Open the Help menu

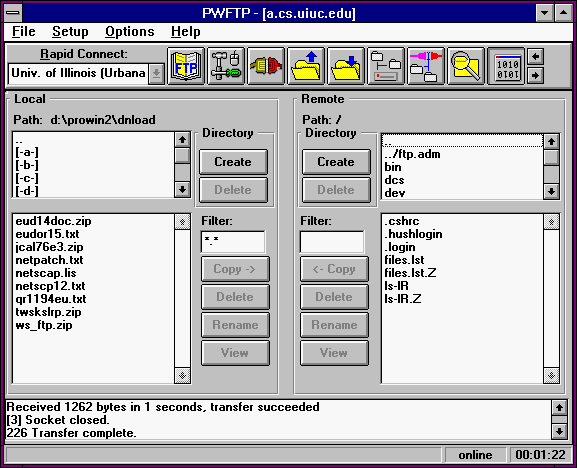click(x=185, y=32)
